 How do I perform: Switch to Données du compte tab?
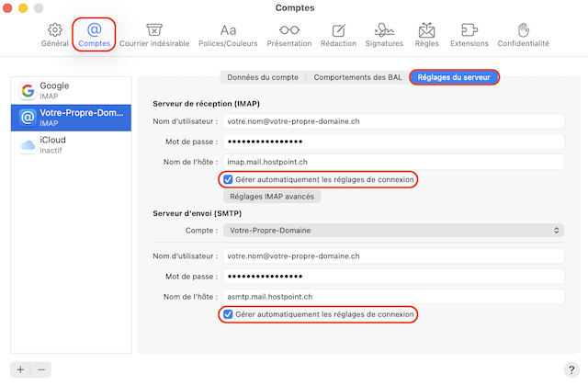point(263,77)
